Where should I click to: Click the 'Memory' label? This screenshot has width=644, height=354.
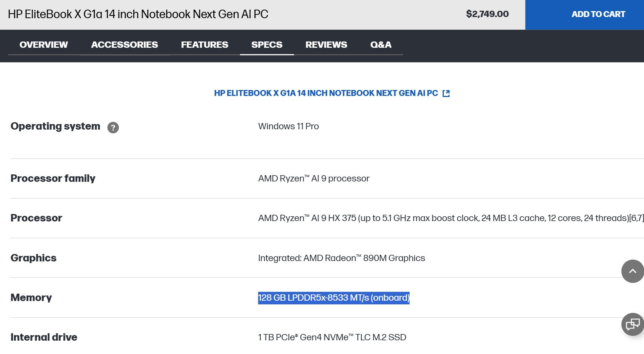[31, 298]
